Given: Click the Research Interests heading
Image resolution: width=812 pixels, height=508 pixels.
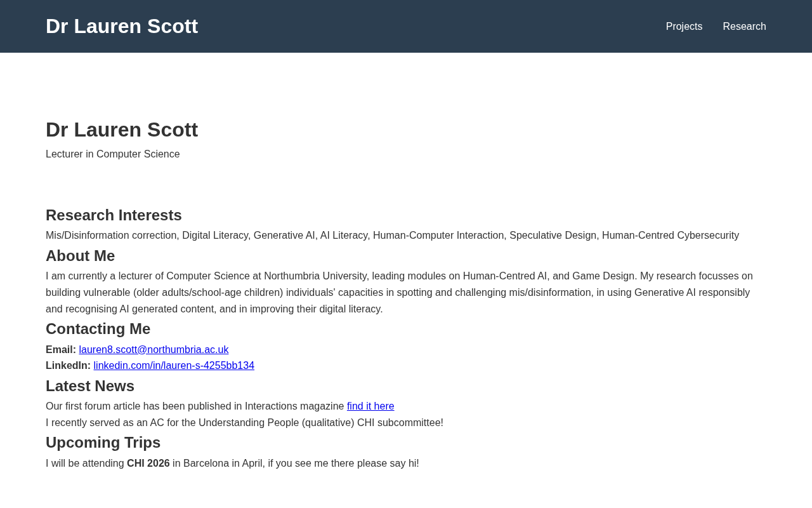Looking at the screenshot, I should click(x=114, y=215).
